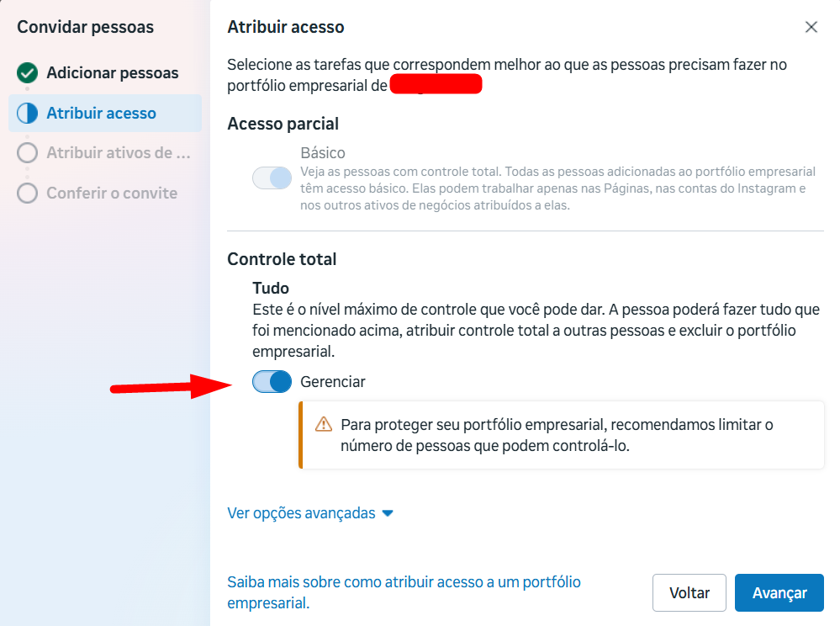840x626 pixels.
Task: Expand Ver opções avançadas
Action: tap(302, 513)
